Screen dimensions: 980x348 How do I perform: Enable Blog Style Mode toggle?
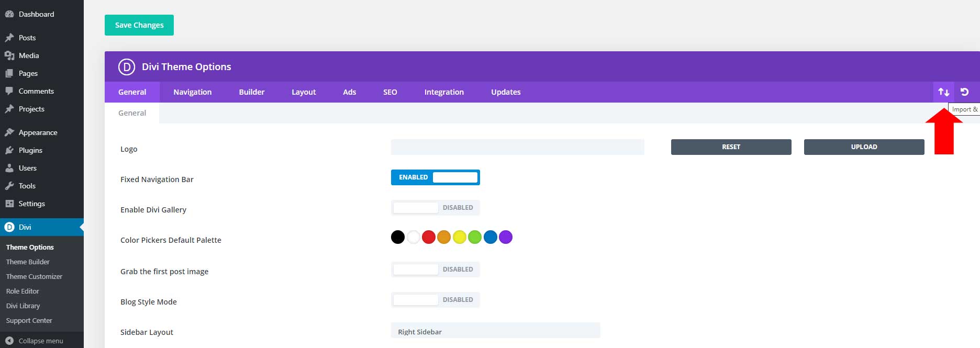click(436, 300)
